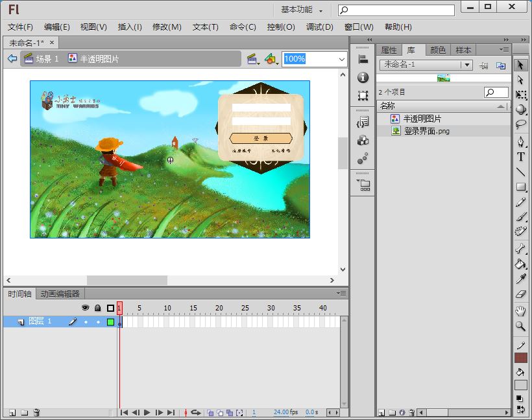532x420 pixels.
Task: Select the Text tool
Action: pyautogui.click(x=520, y=157)
